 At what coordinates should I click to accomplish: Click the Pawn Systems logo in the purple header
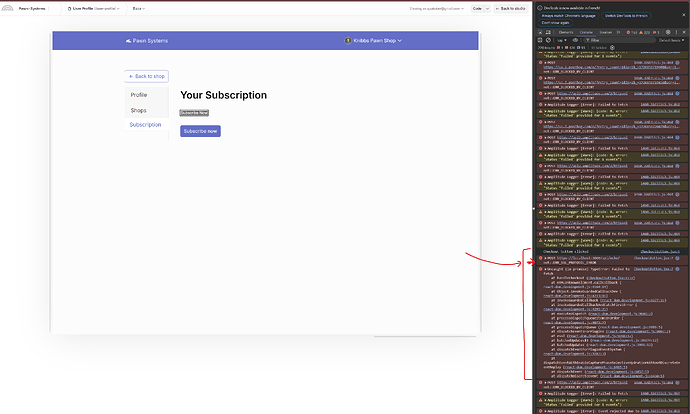coord(145,41)
